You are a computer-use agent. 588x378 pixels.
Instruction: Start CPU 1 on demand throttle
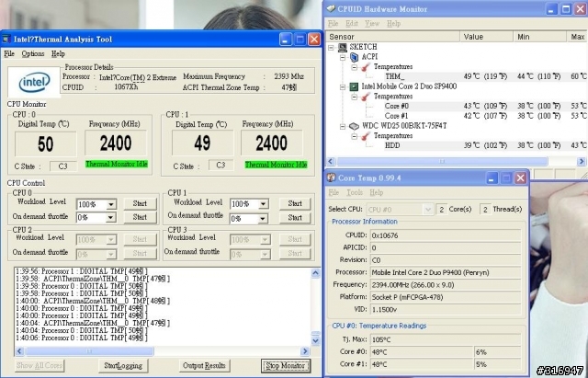tap(295, 218)
